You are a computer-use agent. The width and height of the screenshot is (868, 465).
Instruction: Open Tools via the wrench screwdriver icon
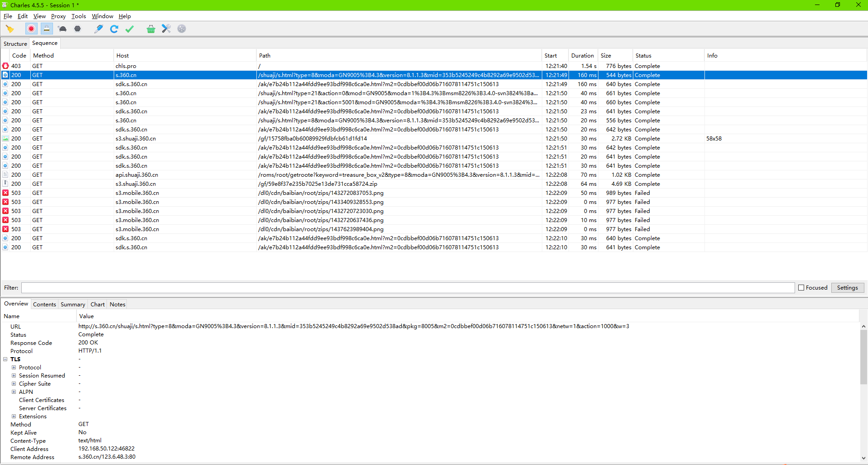coord(166,29)
